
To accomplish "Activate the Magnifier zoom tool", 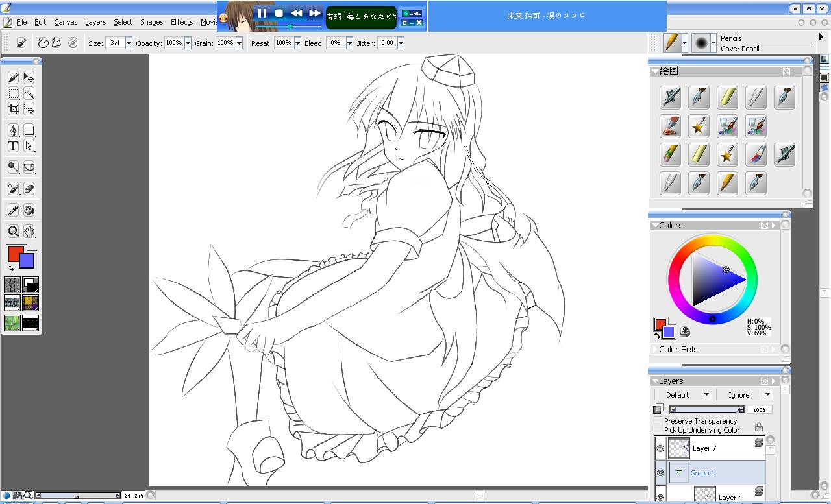I will point(13,232).
